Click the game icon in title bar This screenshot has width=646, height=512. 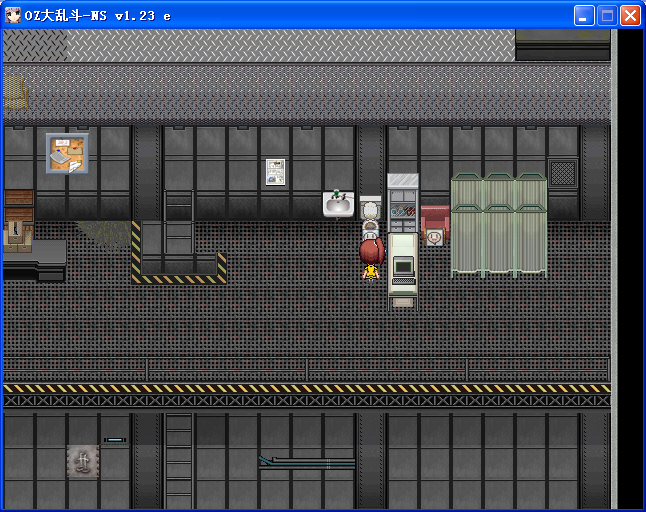13,15
